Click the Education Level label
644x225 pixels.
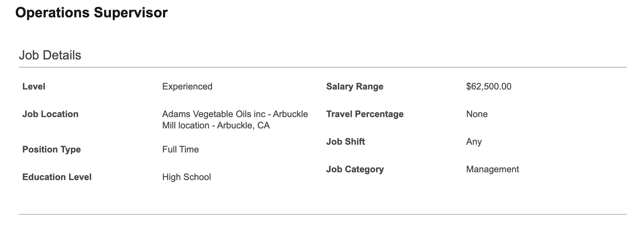pyautogui.click(x=57, y=177)
